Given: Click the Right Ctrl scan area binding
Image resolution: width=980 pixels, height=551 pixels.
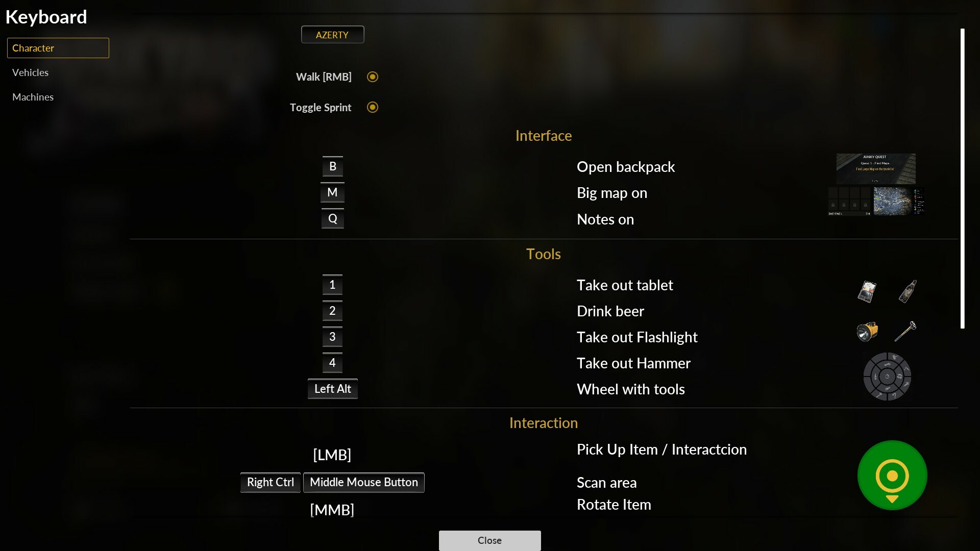Looking at the screenshot, I should point(271,483).
